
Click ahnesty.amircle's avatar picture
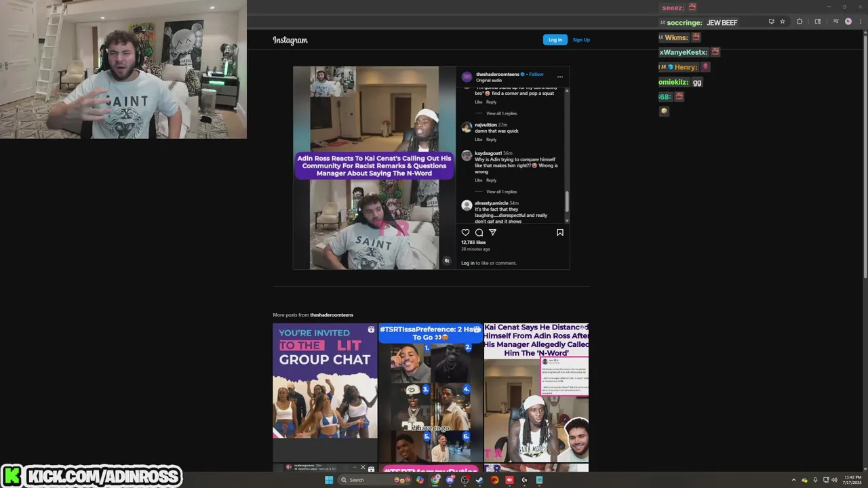[467, 205]
